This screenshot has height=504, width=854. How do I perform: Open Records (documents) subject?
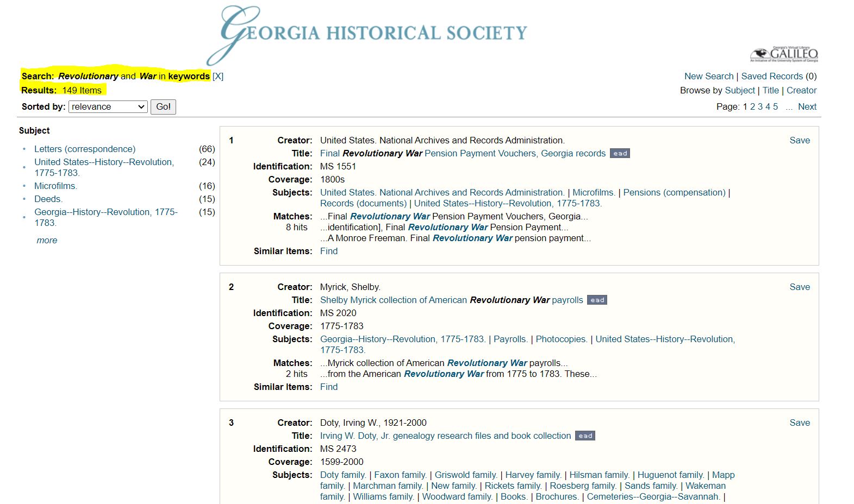coord(363,203)
